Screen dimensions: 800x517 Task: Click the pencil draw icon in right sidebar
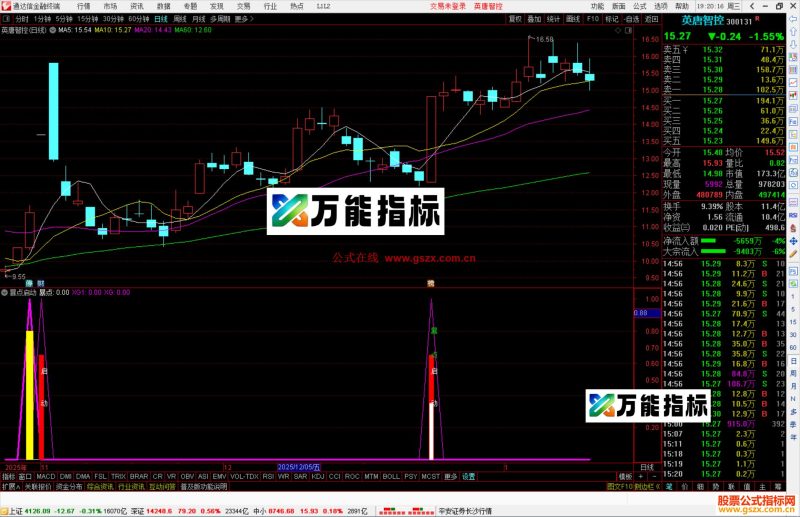[793, 253]
